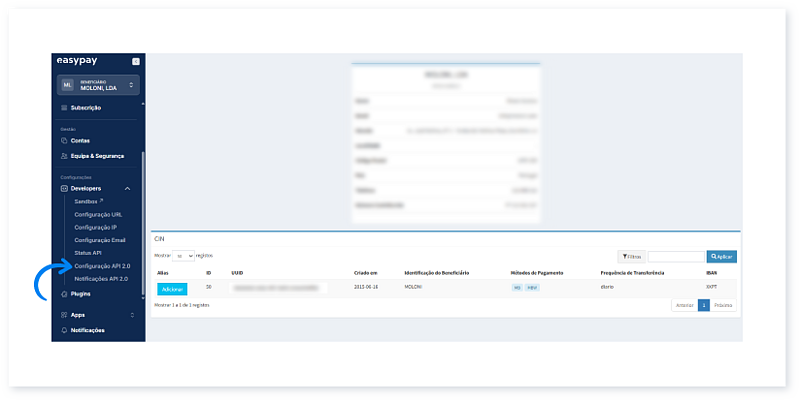Viewport: 800px width, 401px height.
Task: Select Configuração URL menu item
Action: point(98,214)
